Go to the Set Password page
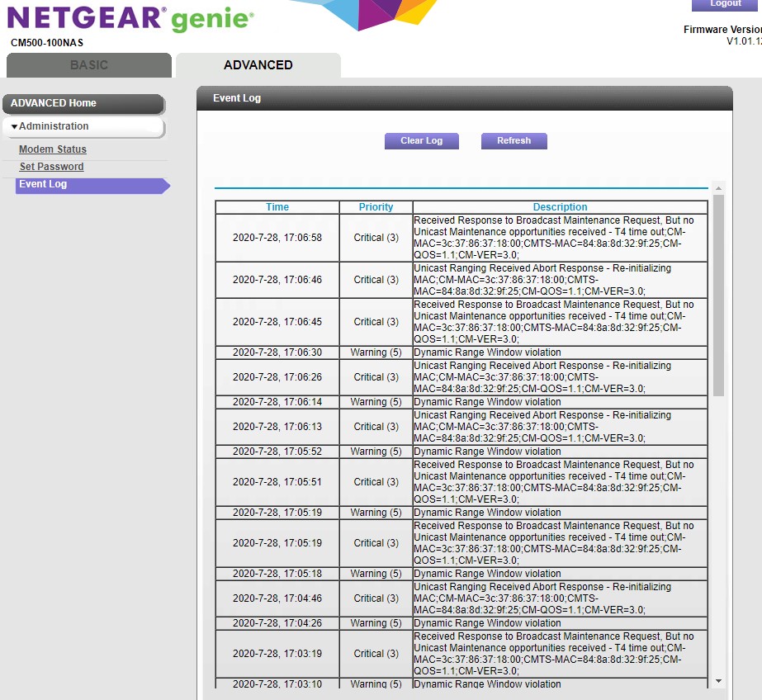 point(51,167)
